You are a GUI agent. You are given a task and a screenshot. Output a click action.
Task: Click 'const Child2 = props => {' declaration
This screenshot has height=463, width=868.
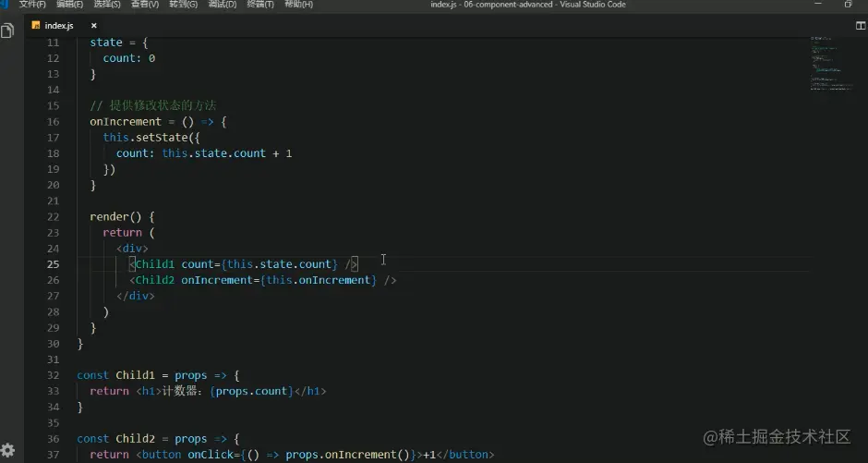pyautogui.click(x=158, y=439)
